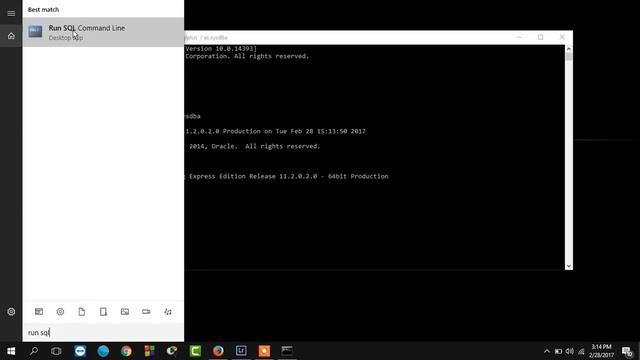This screenshot has height=360, width=640.
Task: Open Lightroom from the taskbar
Action: coord(241,351)
